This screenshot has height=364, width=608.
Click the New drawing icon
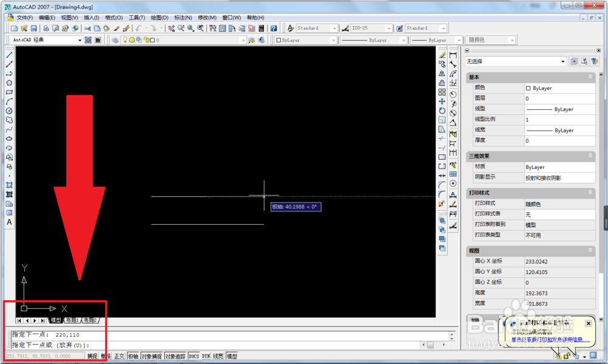tap(15, 29)
